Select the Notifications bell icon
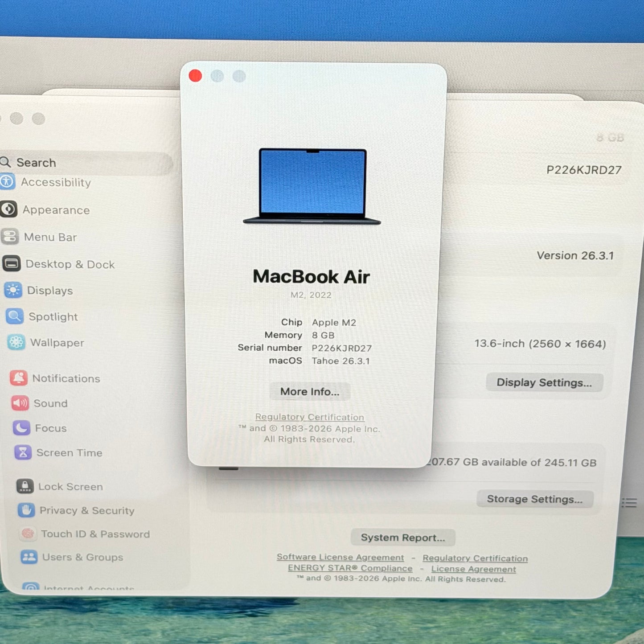 19,378
